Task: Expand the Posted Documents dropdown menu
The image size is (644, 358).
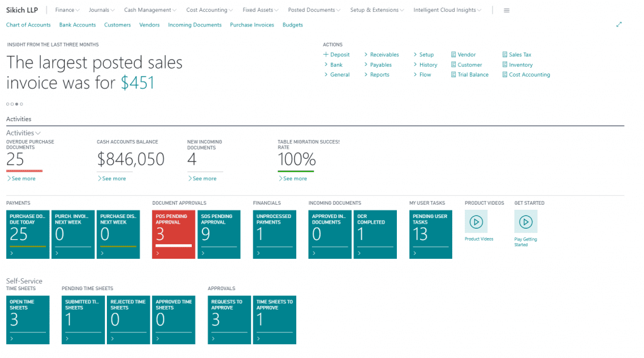Action: [x=314, y=10]
